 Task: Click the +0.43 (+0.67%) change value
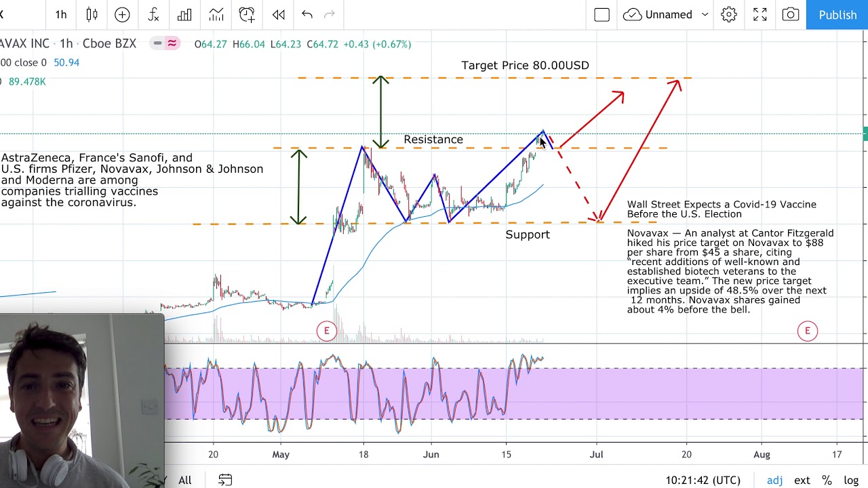tap(377, 44)
